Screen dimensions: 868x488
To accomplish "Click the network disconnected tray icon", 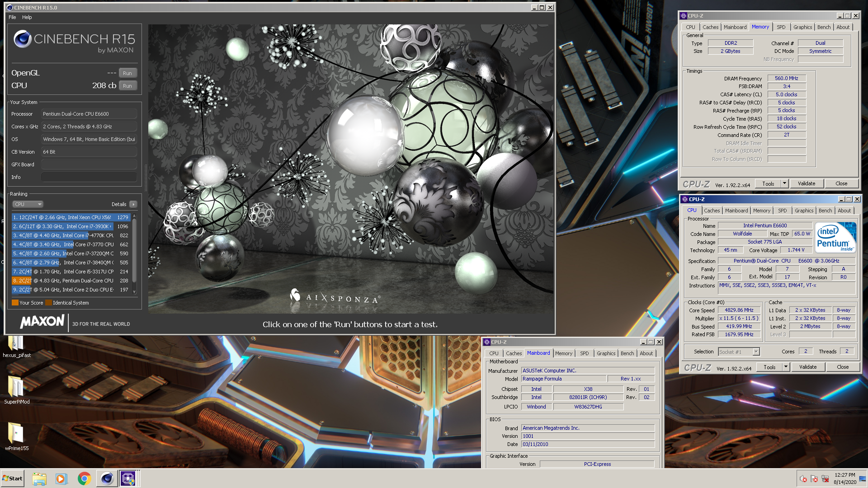I will (825, 479).
